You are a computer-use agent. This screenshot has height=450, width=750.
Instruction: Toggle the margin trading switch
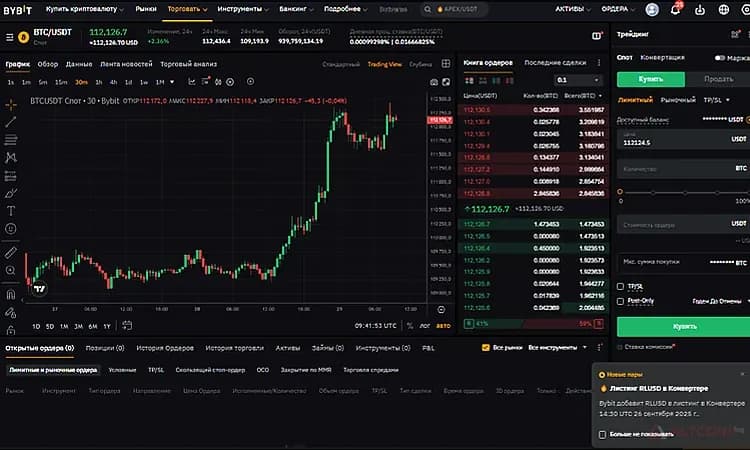[719, 58]
